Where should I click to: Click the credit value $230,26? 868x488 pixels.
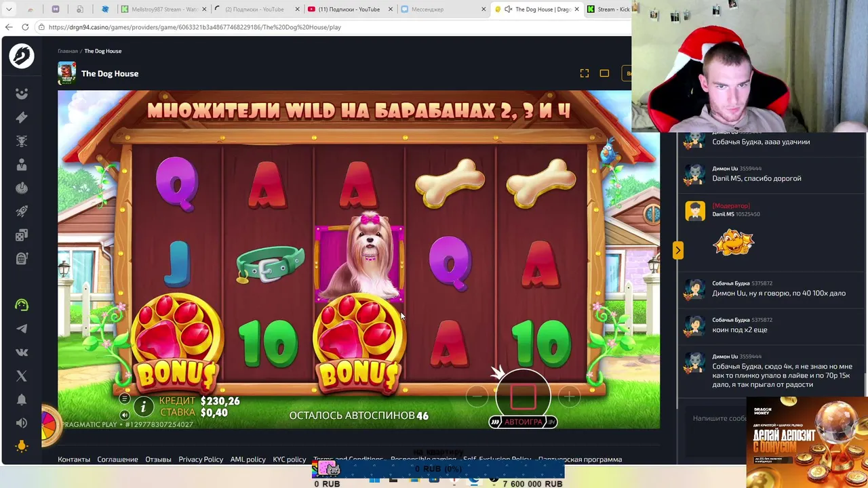tap(220, 401)
